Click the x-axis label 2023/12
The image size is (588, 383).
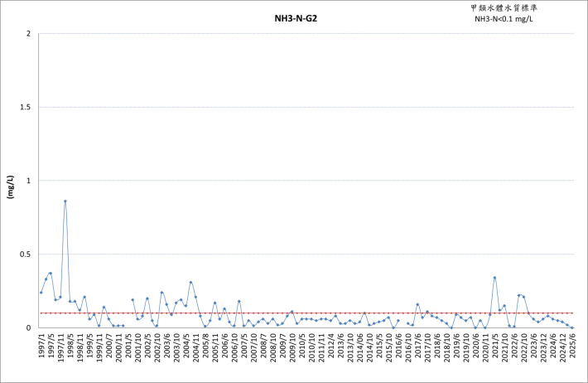[544, 348]
